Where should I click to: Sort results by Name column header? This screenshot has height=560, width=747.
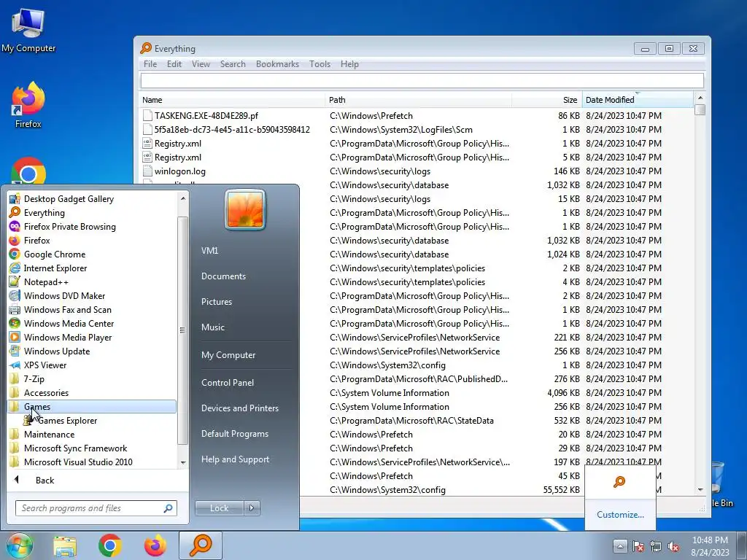click(x=233, y=100)
